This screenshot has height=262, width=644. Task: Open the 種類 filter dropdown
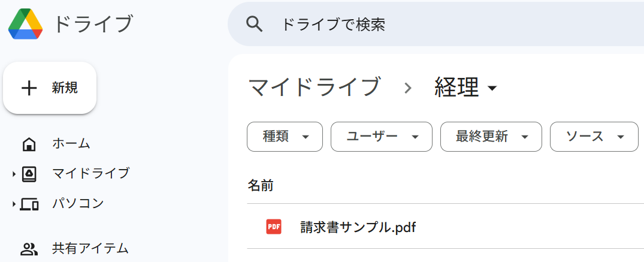pyautogui.click(x=285, y=137)
